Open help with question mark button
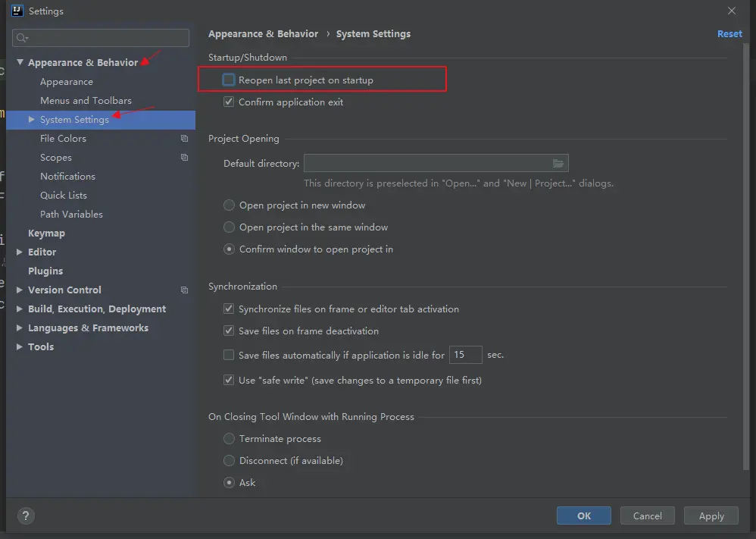 (x=26, y=515)
